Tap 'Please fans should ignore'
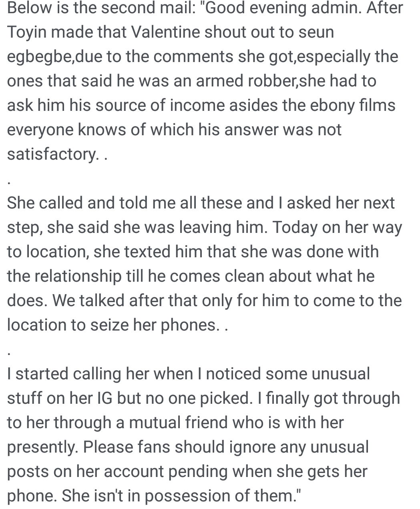Screen dimensions: 420x509 pyautogui.click(x=179, y=447)
